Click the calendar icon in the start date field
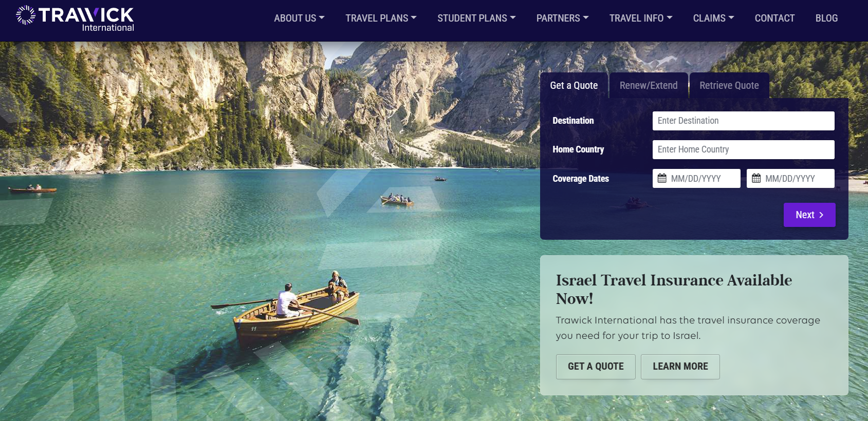Screen dimensions: 868x421 662,178
